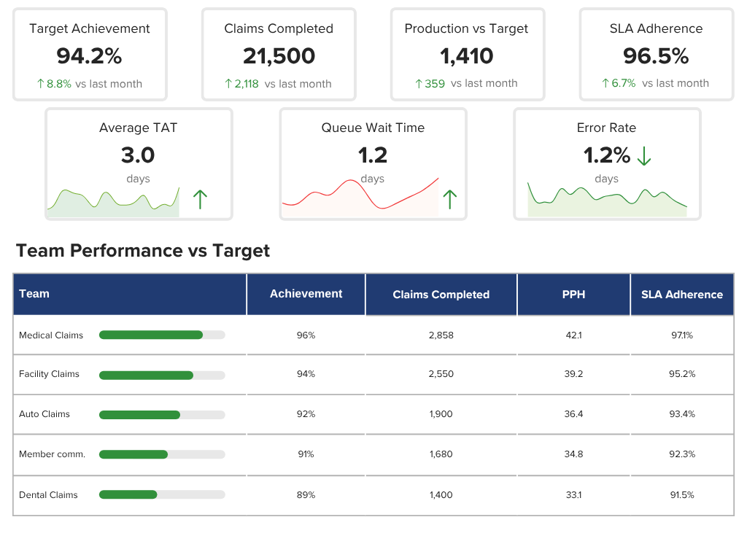
Task: Click the Average TAT 3.0 value
Action: click(x=138, y=155)
